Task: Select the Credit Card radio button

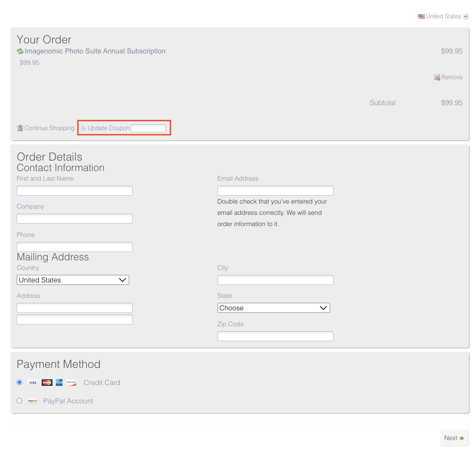Action: point(19,382)
